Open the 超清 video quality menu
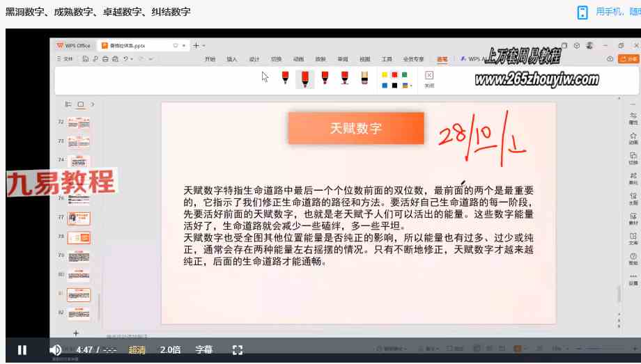The height and width of the screenshot is (364, 641). tap(137, 350)
